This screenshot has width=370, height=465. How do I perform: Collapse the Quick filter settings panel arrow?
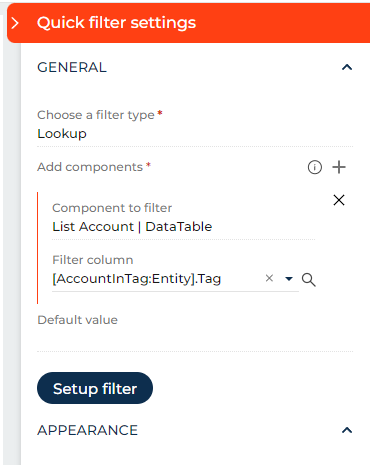coord(15,23)
